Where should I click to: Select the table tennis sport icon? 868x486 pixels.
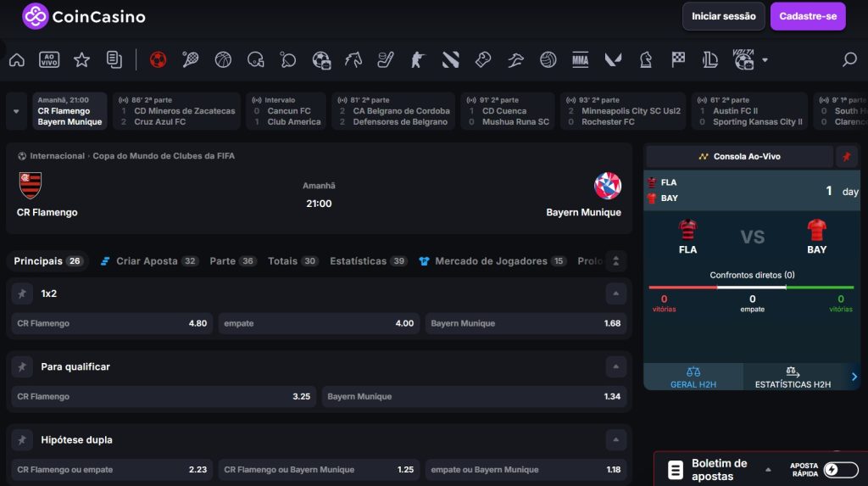(288, 59)
